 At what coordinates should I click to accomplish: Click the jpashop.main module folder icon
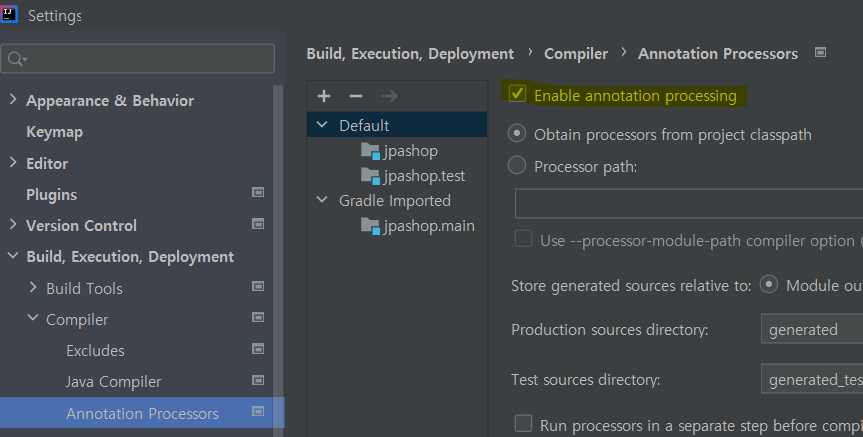[370, 226]
